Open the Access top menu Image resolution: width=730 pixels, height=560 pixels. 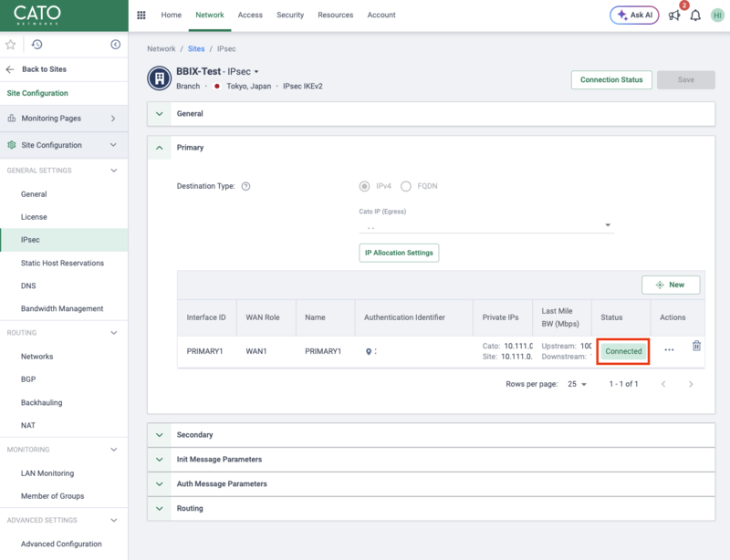coord(250,15)
